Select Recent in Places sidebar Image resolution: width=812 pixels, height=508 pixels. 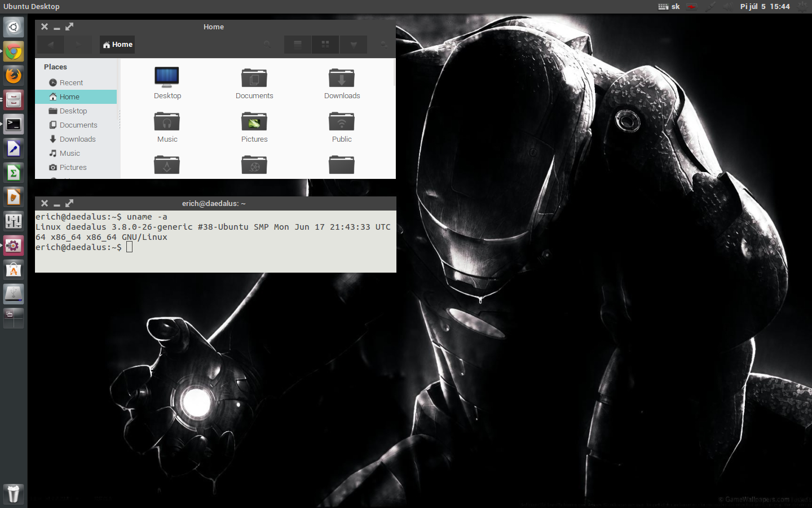click(x=76, y=82)
